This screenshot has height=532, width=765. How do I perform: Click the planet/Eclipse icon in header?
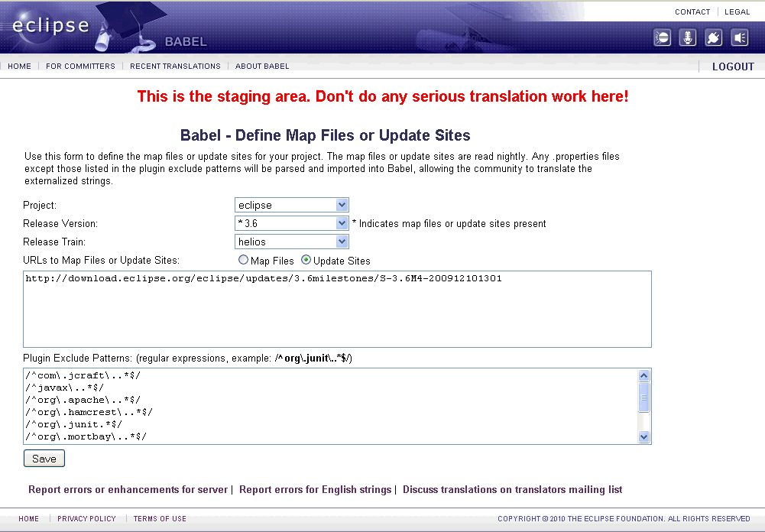point(662,37)
